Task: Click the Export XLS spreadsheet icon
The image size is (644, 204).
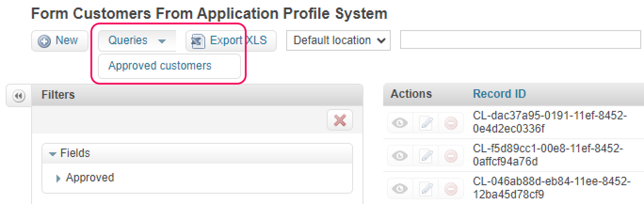Action: tap(199, 41)
